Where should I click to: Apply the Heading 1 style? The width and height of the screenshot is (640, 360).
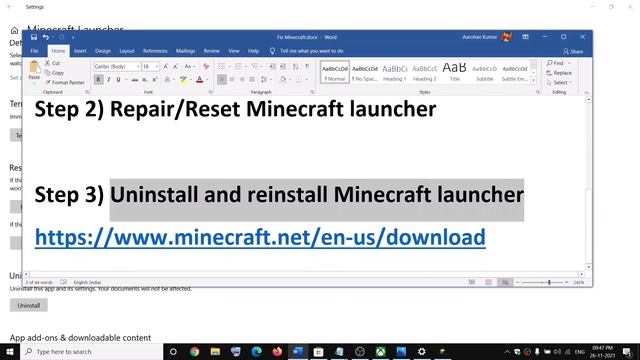(x=394, y=72)
